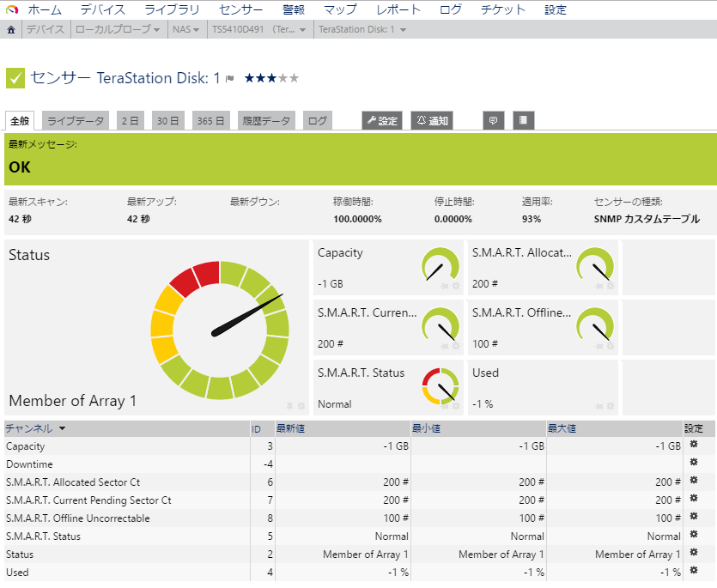Click gear icon in the Used row
Screen dimensions: 717x588
pos(694,571)
